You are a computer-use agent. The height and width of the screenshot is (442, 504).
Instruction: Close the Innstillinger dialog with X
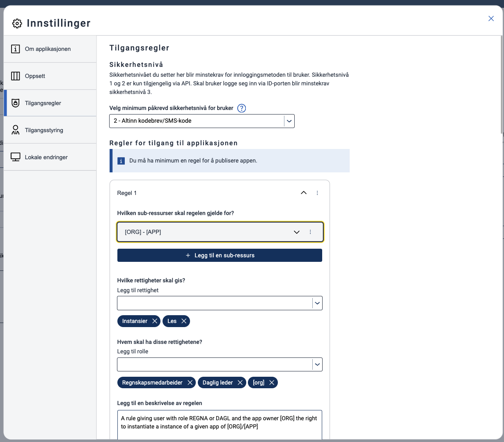coord(491,18)
